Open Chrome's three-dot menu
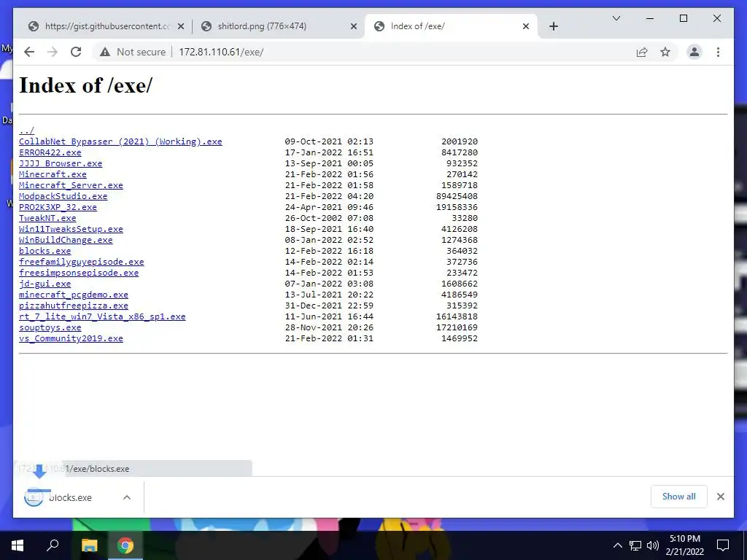This screenshot has width=747, height=560. coord(718,52)
